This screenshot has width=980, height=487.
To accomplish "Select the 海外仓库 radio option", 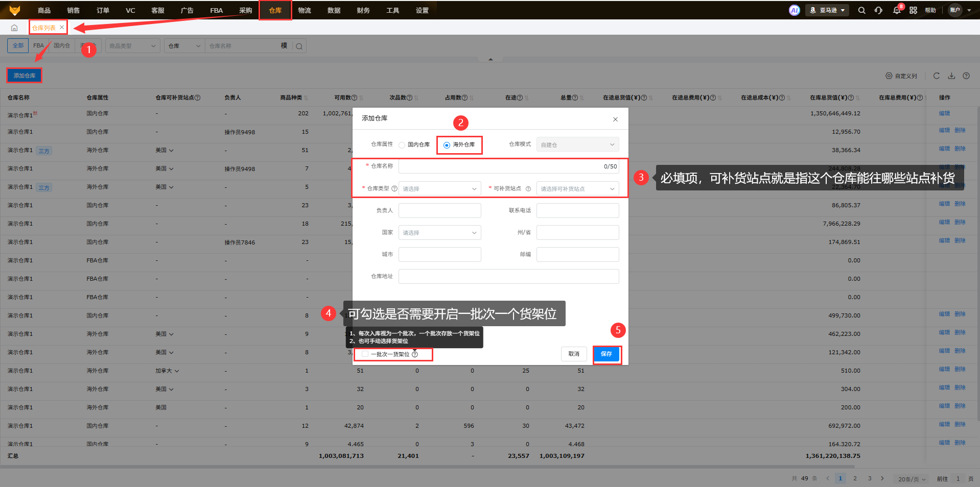I will coord(447,145).
